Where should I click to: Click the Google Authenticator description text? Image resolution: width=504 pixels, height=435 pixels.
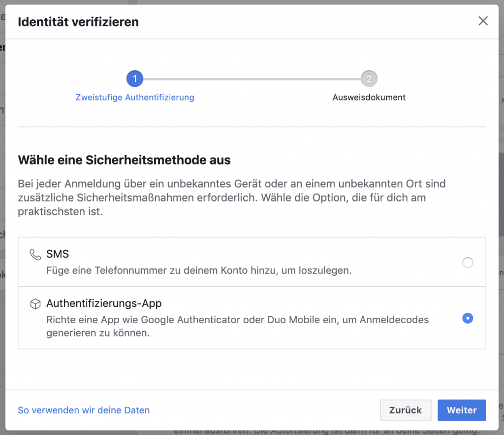coord(237,326)
